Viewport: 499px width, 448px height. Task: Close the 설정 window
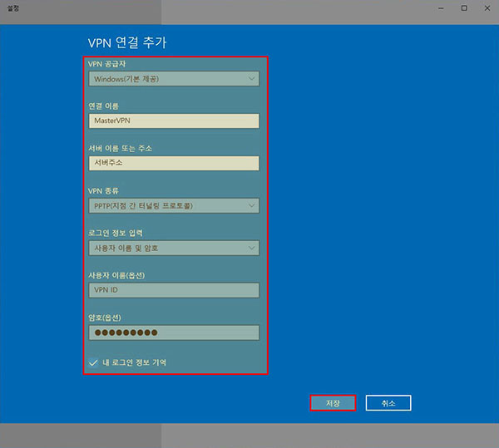[x=487, y=7]
